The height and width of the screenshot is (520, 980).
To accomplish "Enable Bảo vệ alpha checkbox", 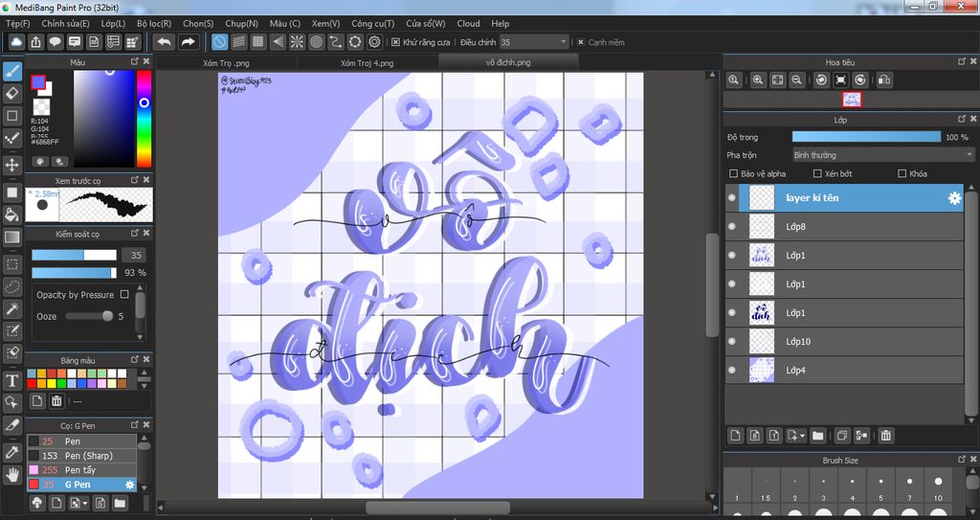I will pyautogui.click(x=734, y=173).
